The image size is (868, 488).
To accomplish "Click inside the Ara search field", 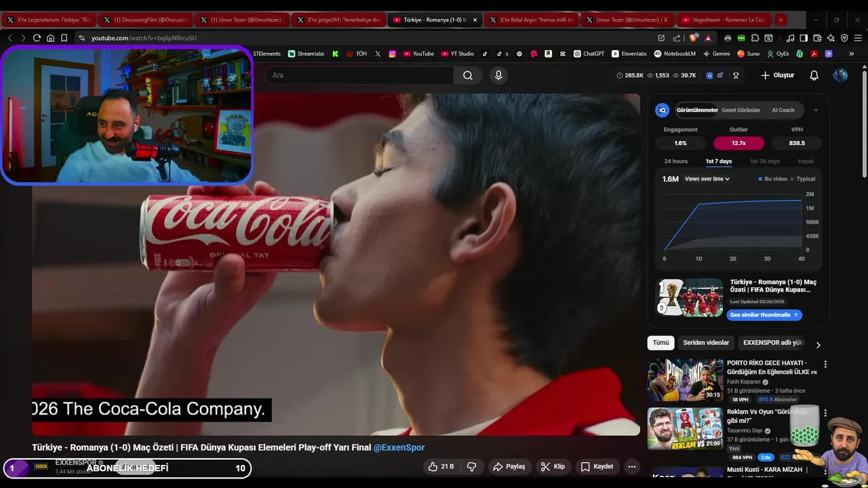I will (359, 75).
